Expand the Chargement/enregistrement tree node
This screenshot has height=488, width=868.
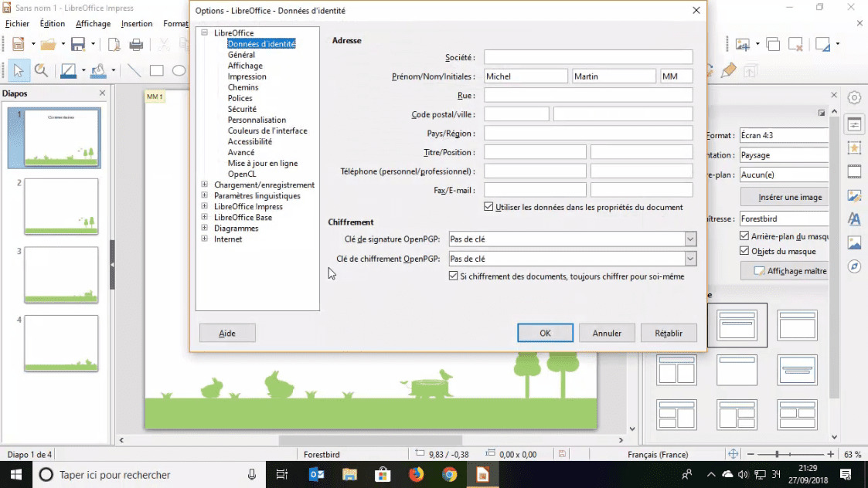[x=204, y=185]
